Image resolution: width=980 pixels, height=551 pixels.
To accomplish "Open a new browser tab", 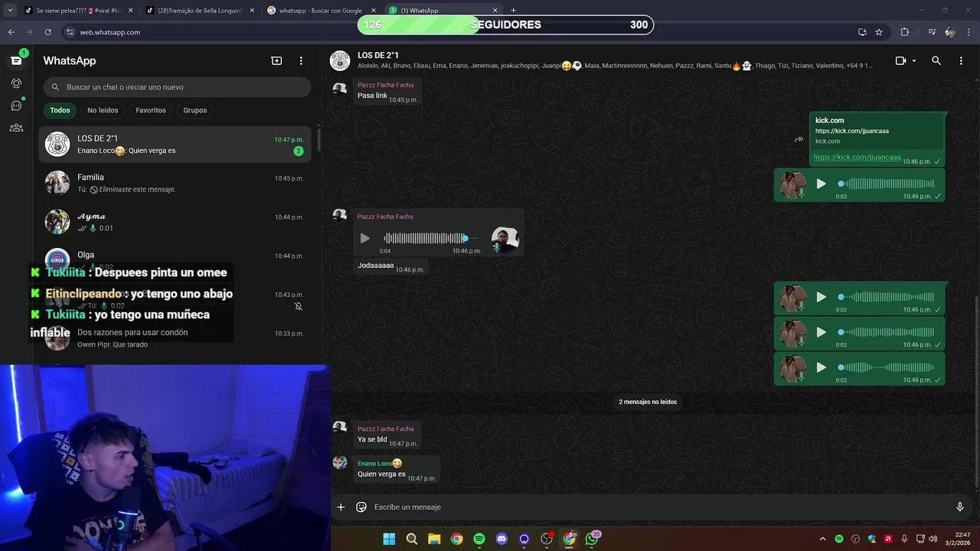I will click(513, 11).
